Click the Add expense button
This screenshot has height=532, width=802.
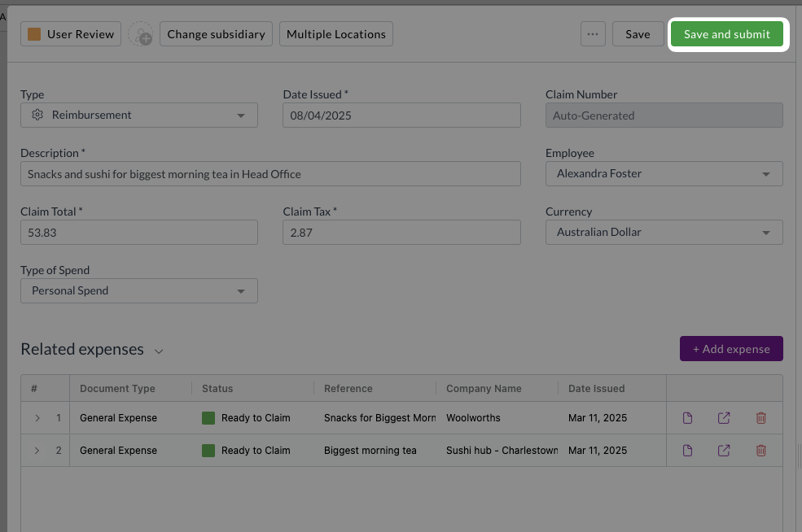pyautogui.click(x=731, y=348)
